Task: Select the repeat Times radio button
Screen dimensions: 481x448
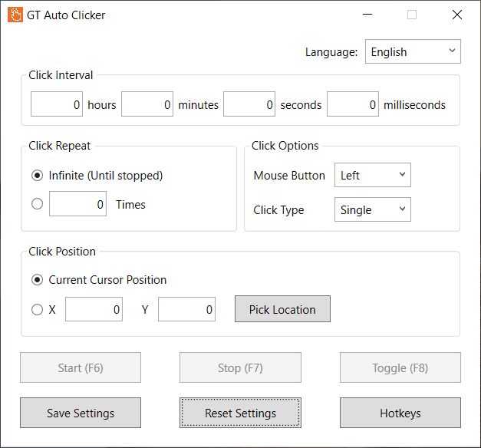Action: 37,204
